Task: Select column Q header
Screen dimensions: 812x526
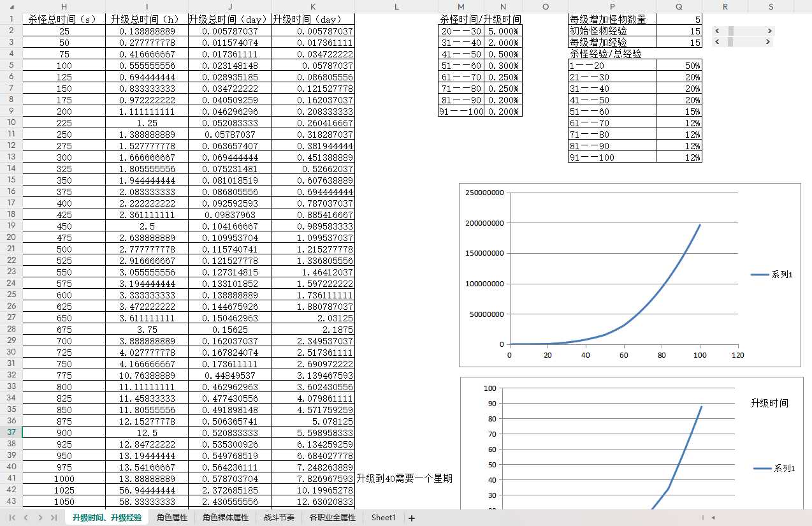Action: pos(679,6)
